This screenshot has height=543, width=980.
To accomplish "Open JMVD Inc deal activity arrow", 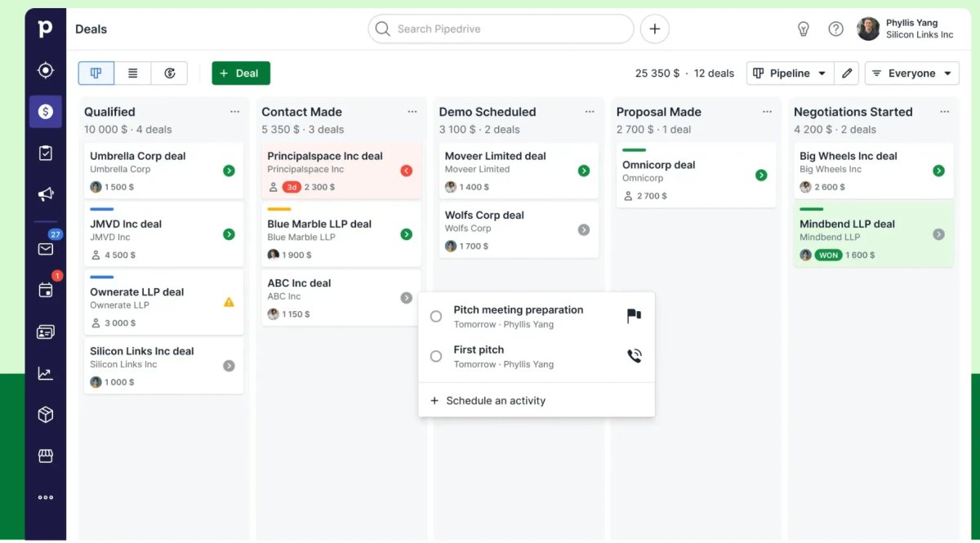I will coord(229,234).
